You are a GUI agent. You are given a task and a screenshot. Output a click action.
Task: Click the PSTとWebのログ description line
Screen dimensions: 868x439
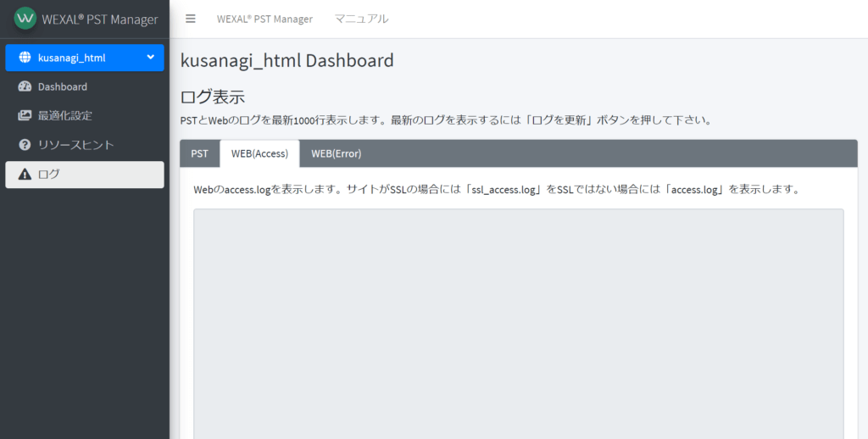446,120
